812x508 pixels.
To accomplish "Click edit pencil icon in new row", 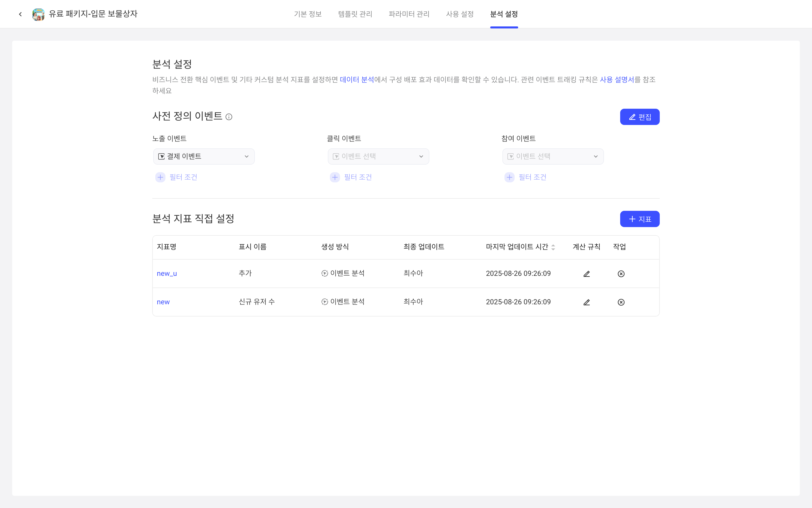I will (x=586, y=302).
